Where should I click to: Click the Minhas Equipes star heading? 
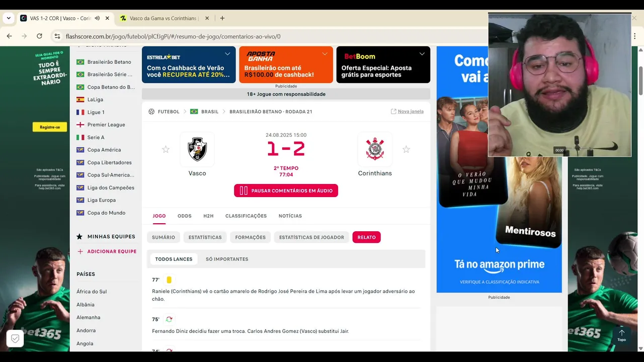coord(106,236)
